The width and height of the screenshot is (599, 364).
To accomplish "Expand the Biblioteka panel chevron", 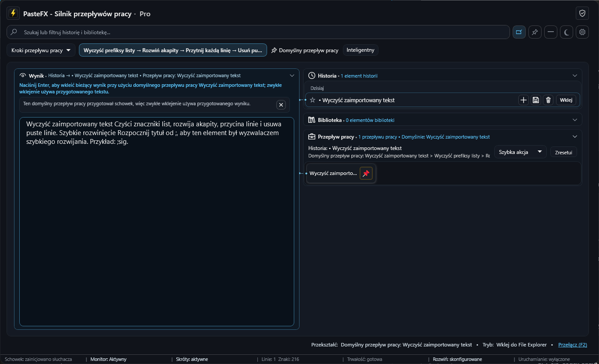I will point(575,120).
